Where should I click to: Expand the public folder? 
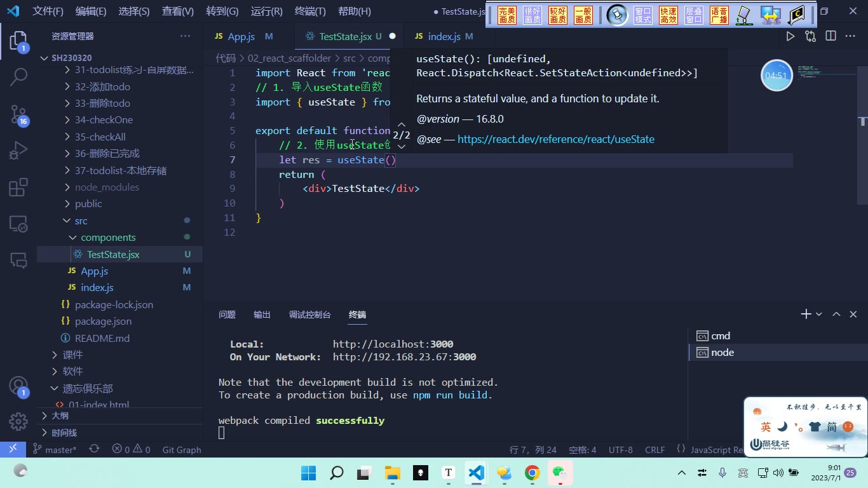coord(88,204)
